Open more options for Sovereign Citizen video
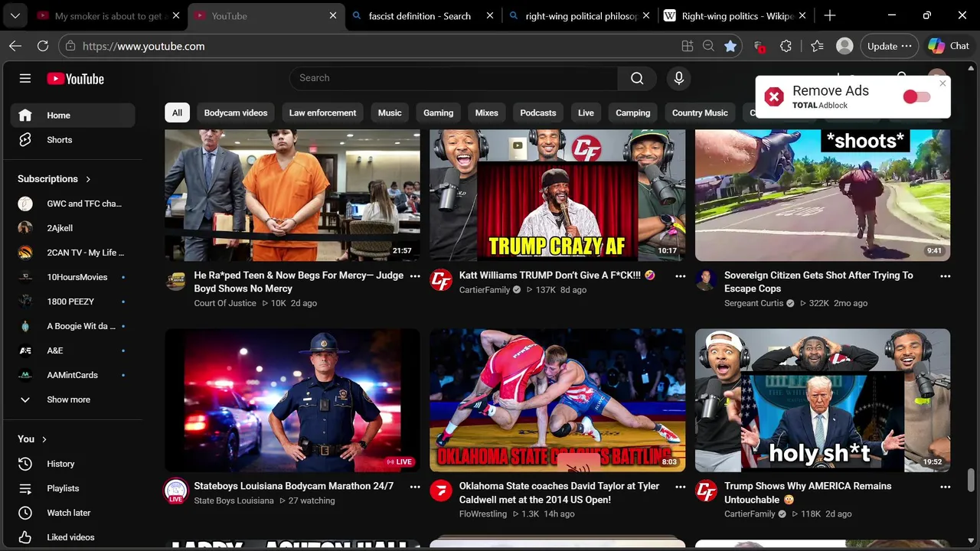Viewport: 980px width, 551px height. [x=945, y=276]
